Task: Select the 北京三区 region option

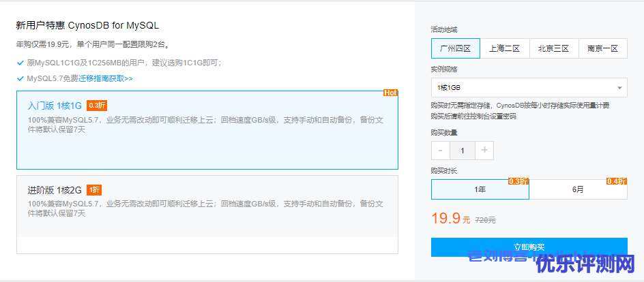Action: pos(554,48)
